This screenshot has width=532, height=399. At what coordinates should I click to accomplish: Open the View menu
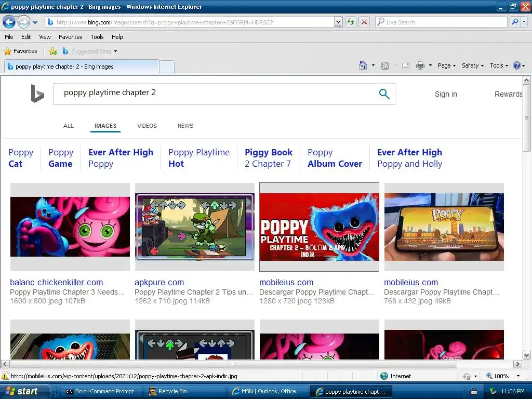[45, 37]
